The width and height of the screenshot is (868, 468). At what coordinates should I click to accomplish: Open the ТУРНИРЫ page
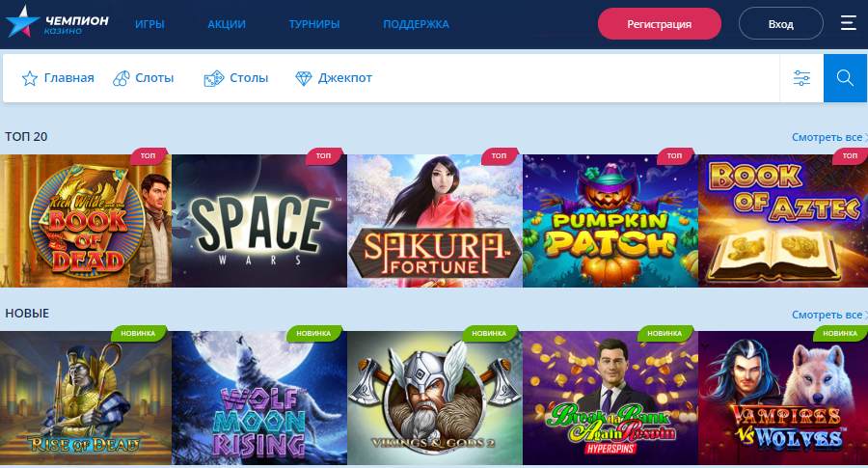click(x=313, y=24)
